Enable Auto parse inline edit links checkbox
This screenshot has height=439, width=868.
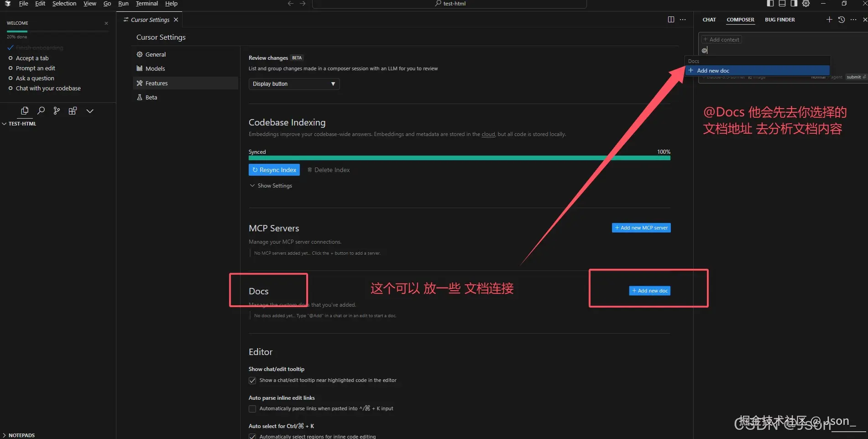click(x=252, y=409)
